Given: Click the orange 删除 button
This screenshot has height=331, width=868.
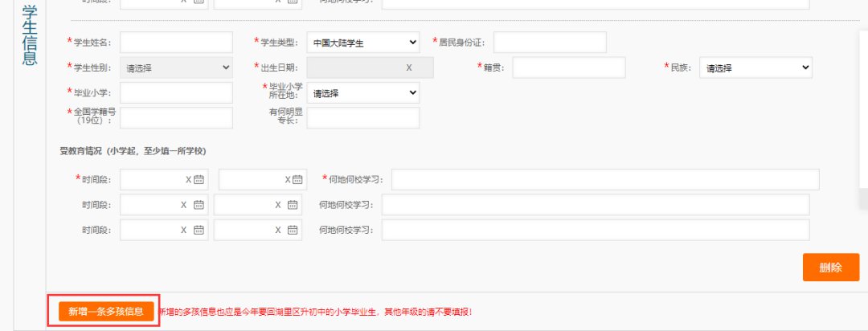Looking at the screenshot, I should pyautogui.click(x=830, y=268).
